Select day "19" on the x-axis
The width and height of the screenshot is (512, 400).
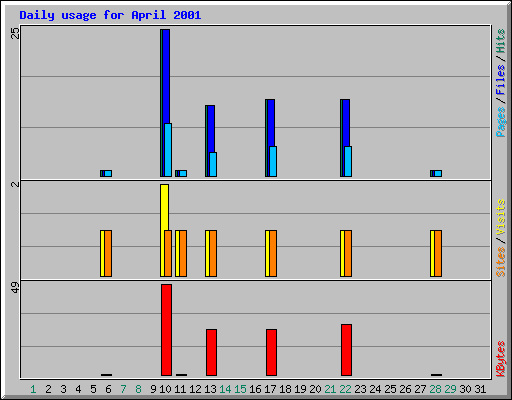[x=300, y=389]
